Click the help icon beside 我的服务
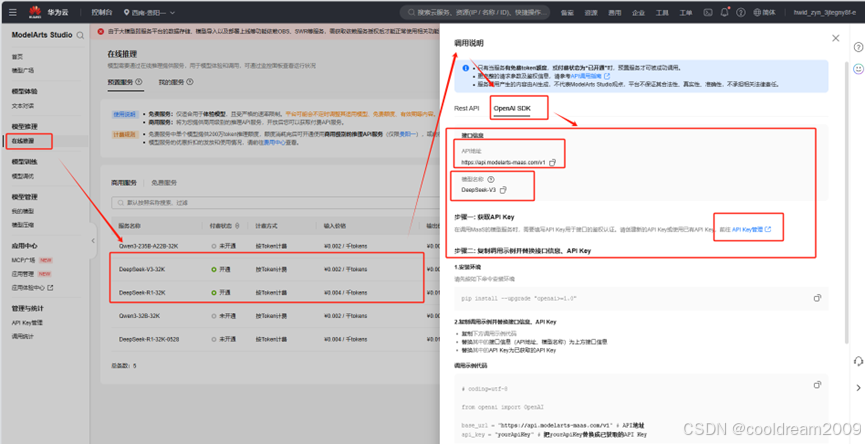 point(190,82)
